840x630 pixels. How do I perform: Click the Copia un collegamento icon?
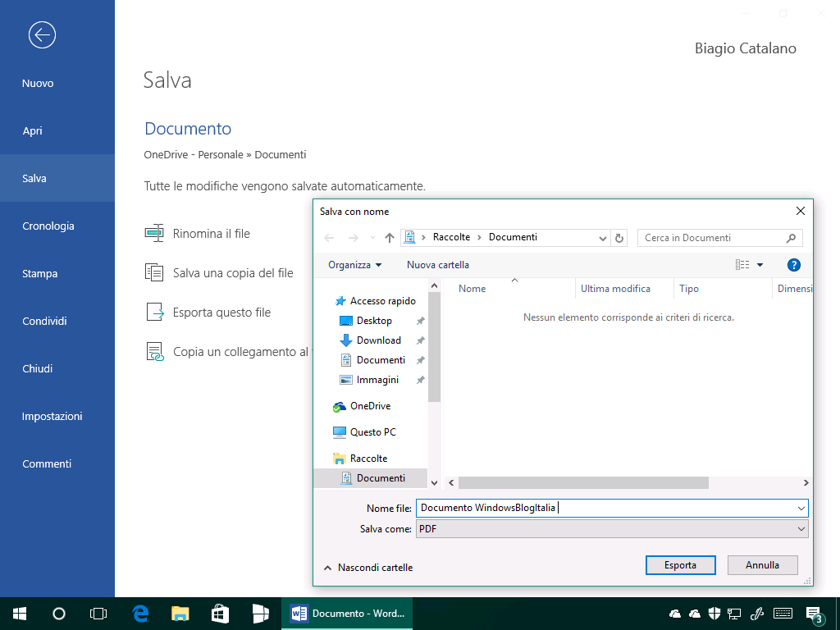click(155, 351)
